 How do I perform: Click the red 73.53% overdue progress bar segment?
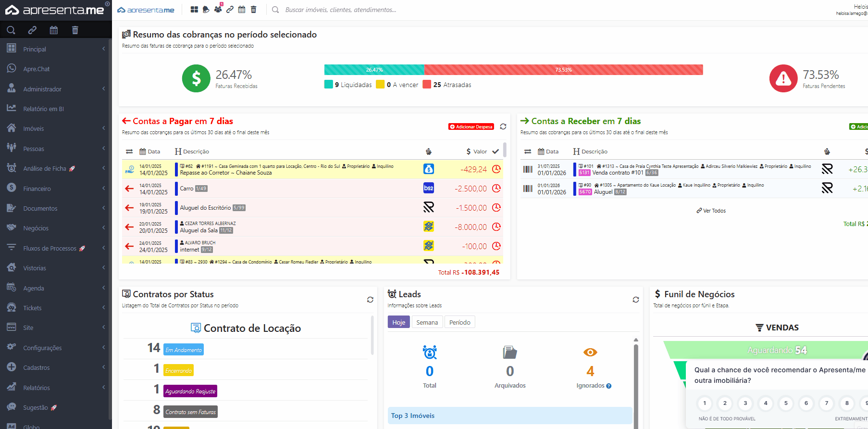(x=563, y=70)
